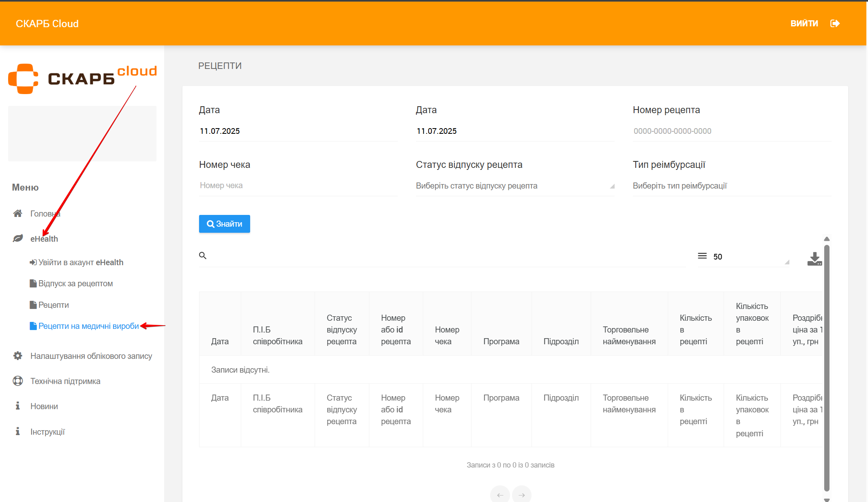The image size is (868, 502).
Task: Click the table search magnifier icon
Action: tap(203, 255)
